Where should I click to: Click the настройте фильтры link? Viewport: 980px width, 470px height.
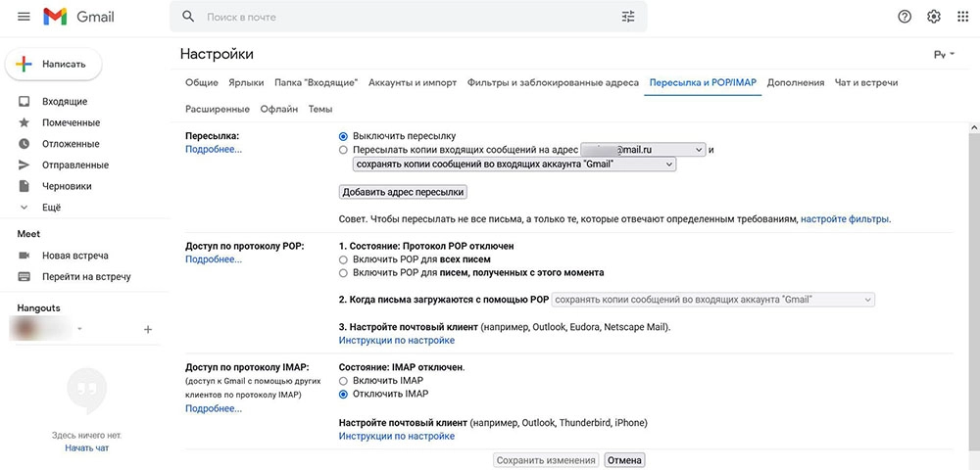[845, 219]
